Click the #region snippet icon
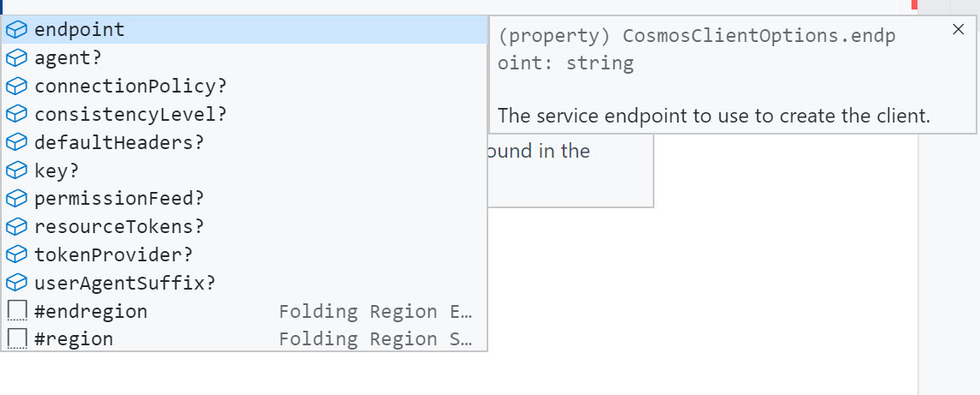 (16, 339)
